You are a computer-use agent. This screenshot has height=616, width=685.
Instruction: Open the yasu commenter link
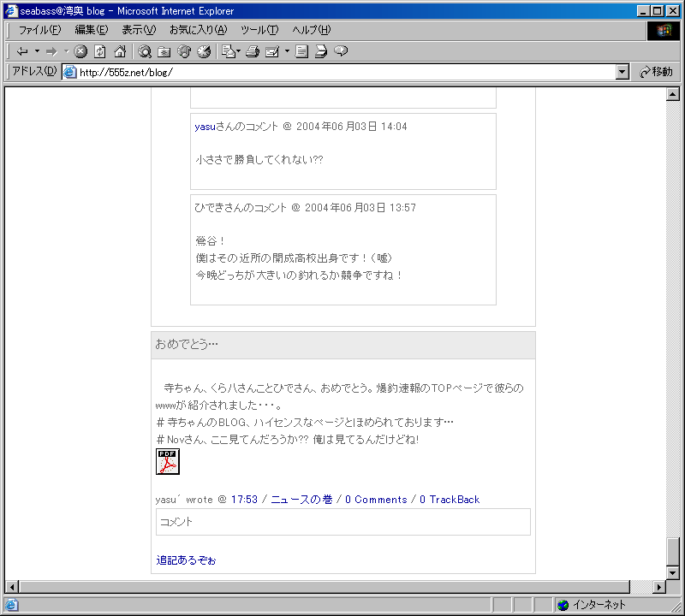pyautogui.click(x=205, y=127)
